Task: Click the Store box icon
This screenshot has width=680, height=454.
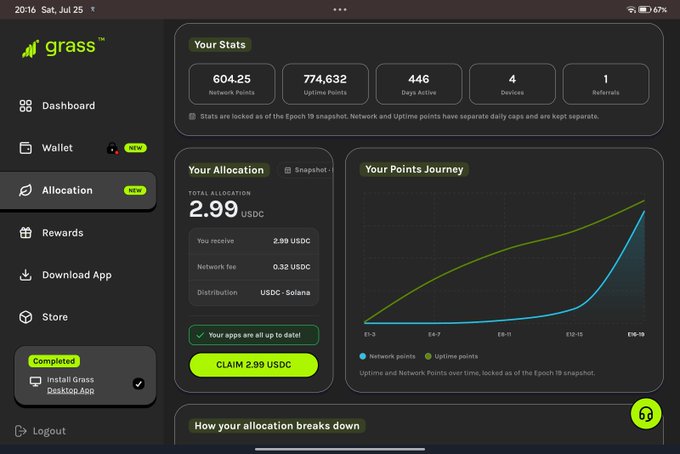Action: tap(26, 317)
